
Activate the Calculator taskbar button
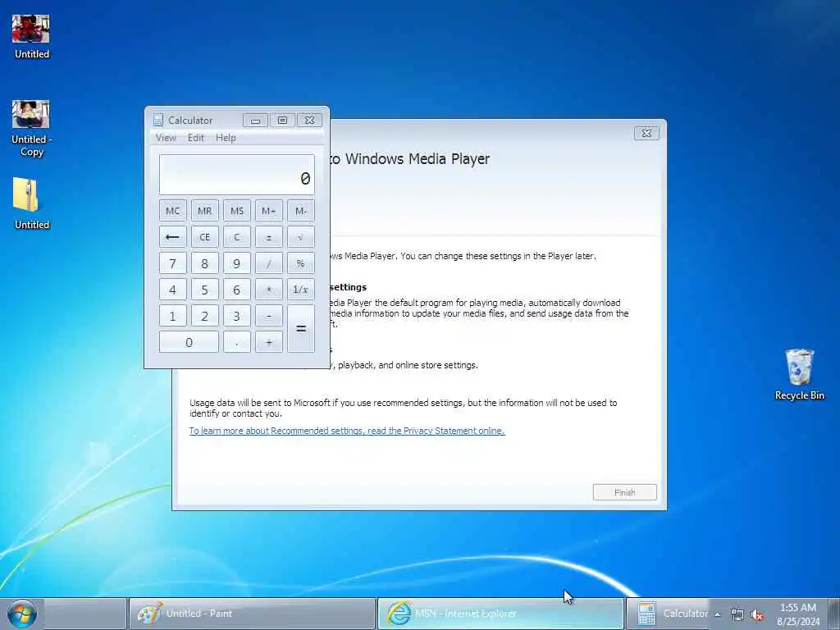(x=669, y=614)
